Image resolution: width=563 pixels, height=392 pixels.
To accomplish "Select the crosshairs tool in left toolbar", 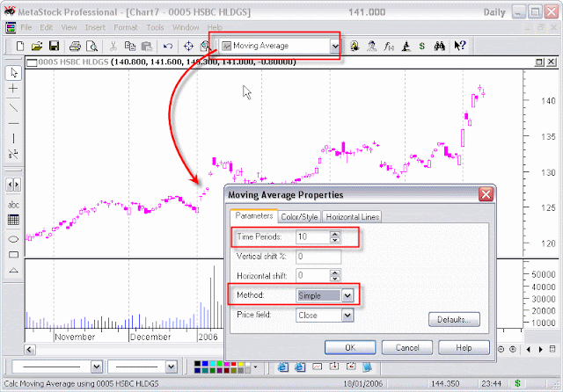I will click(x=13, y=88).
